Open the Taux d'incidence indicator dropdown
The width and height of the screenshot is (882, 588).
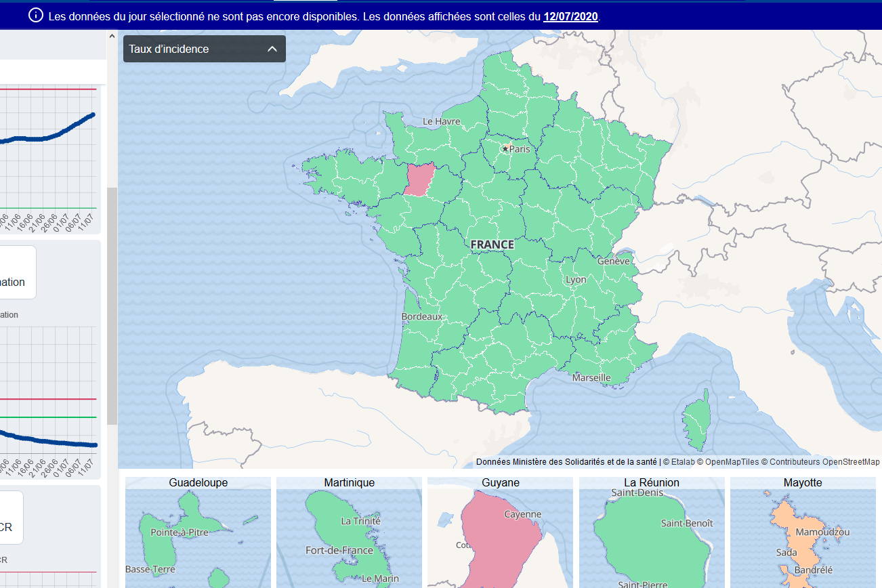(x=203, y=49)
